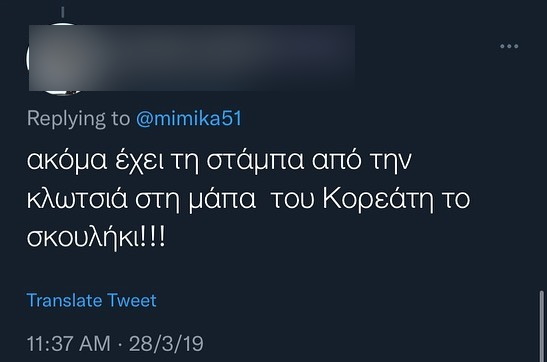Image resolution: width=547 pixels, height=362 pixels.
Task: Click the second tweet line starting 'κλωτσιά'
Action: coord(248,199)
